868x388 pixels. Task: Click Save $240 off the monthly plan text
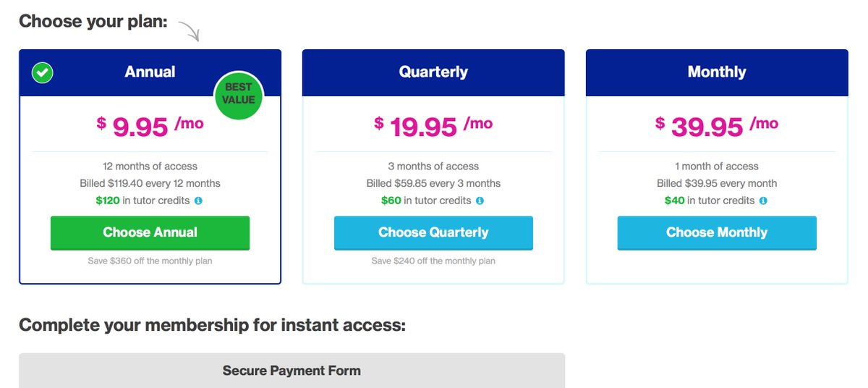click(433, 261)
